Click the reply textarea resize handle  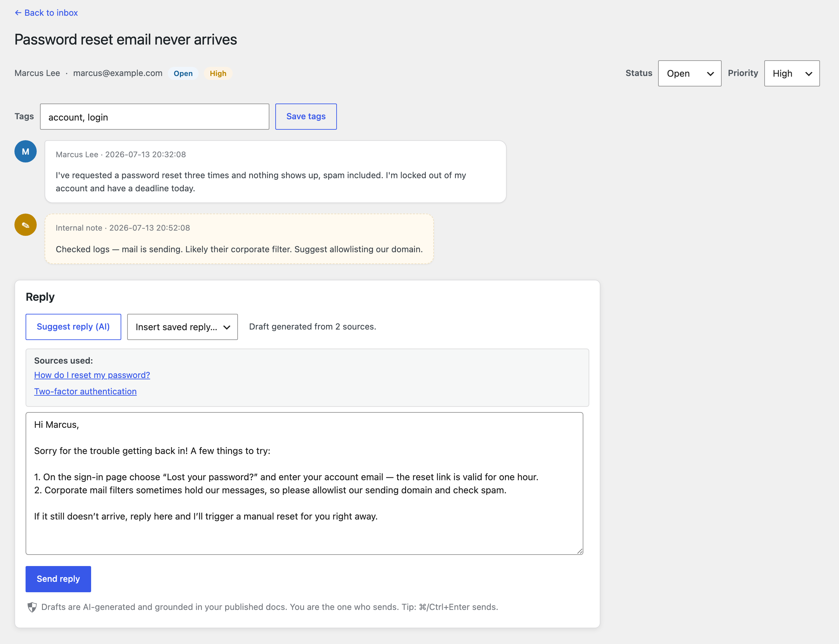click(579, 551)
